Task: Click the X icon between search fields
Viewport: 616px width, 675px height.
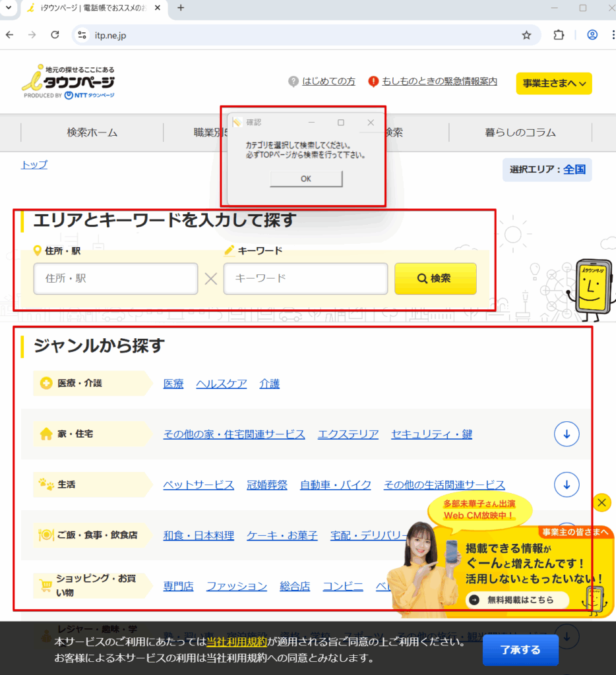Action: pos(210,279)
